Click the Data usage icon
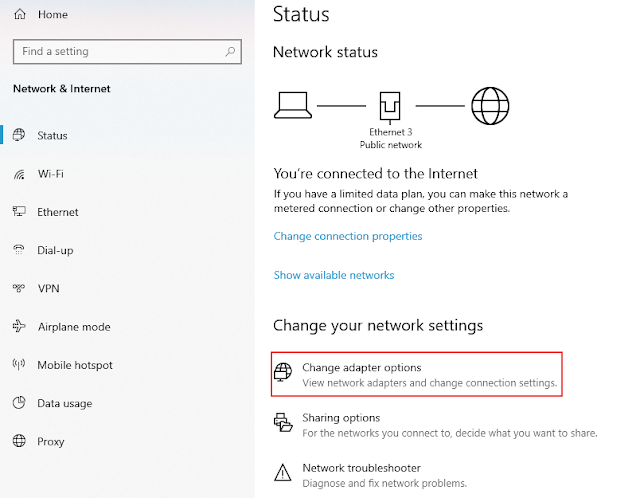Screen dimensions: 640x498 coord(19,403)
